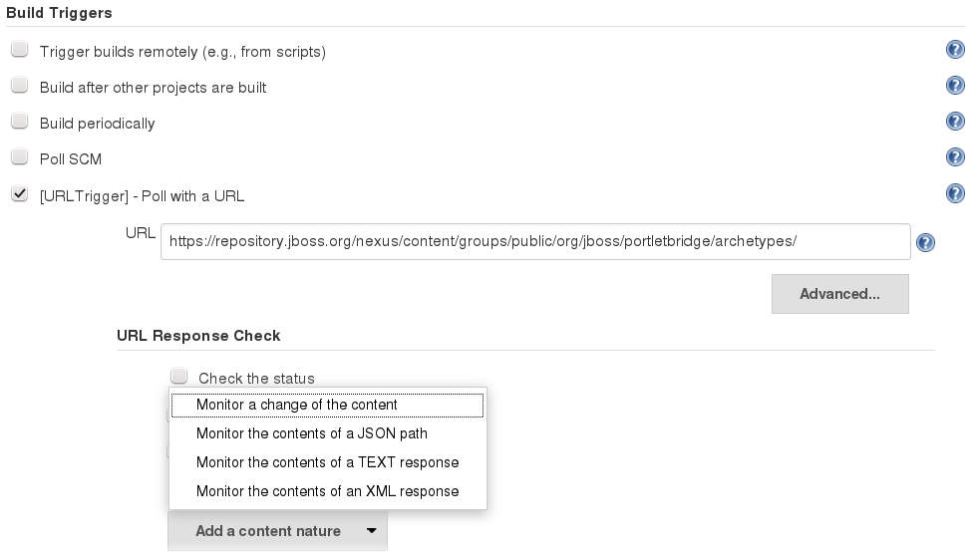Show help icon for Poll SCM
The height and width of the screenshot is (560, 975).
(955, 158)
